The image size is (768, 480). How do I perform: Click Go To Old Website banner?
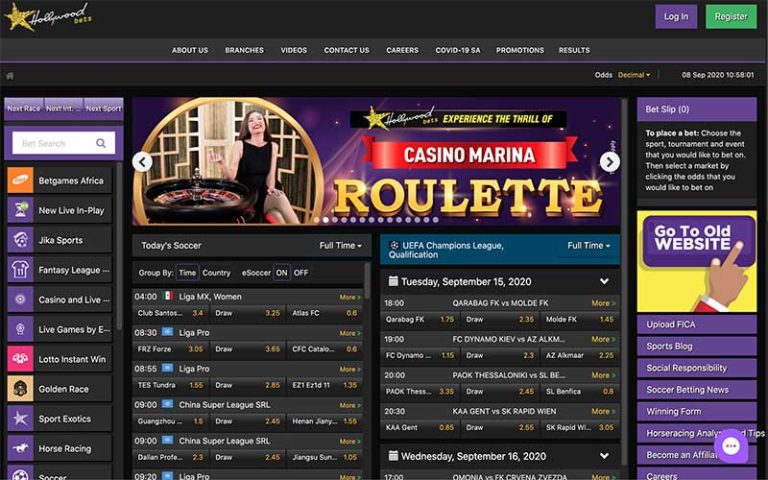(x=696, y=262)
